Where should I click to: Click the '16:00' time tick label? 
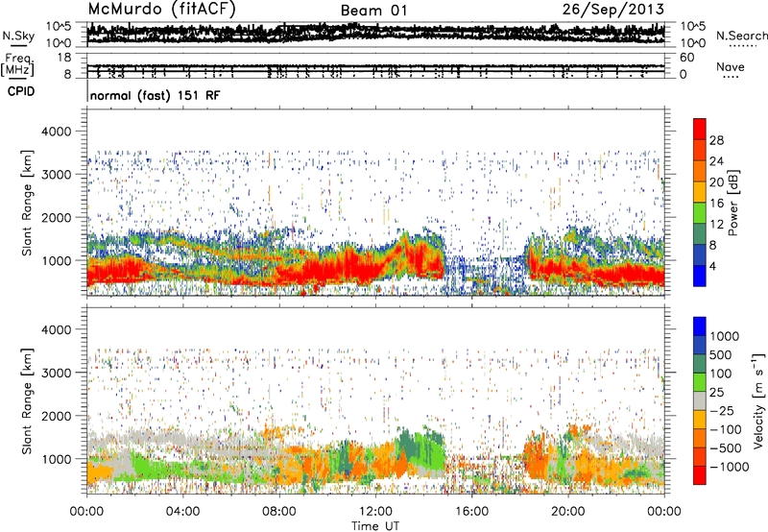click(x=471, y=512)
